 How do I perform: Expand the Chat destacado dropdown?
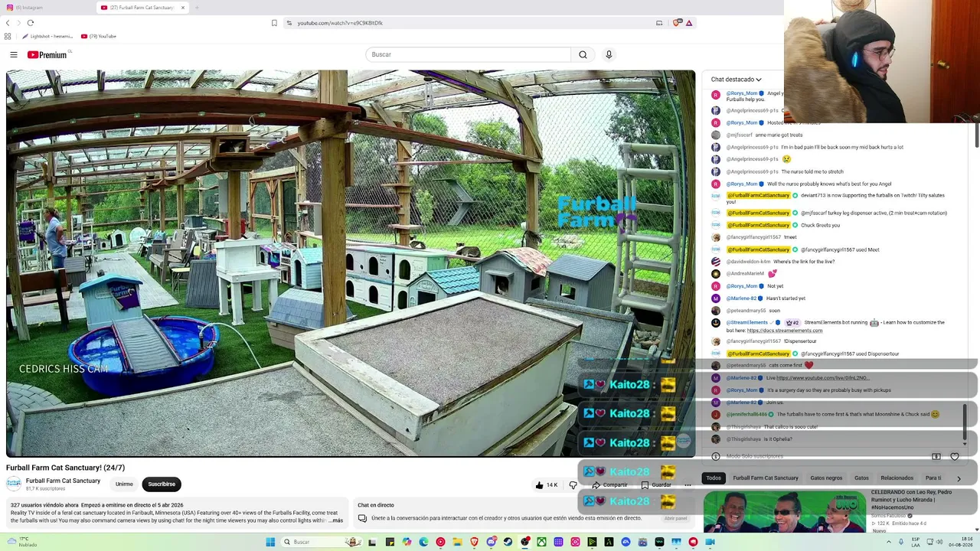(736, 80)
